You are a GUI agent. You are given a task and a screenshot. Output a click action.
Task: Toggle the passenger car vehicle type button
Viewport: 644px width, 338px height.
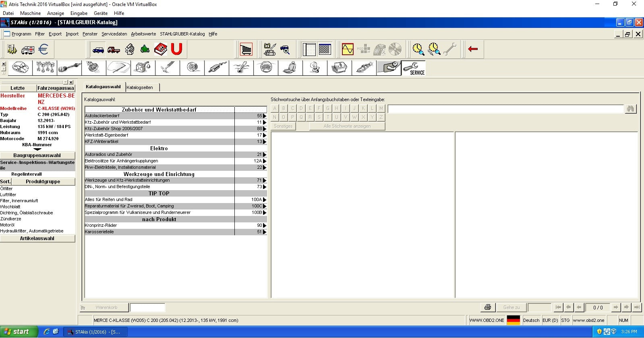click(98, 50)
